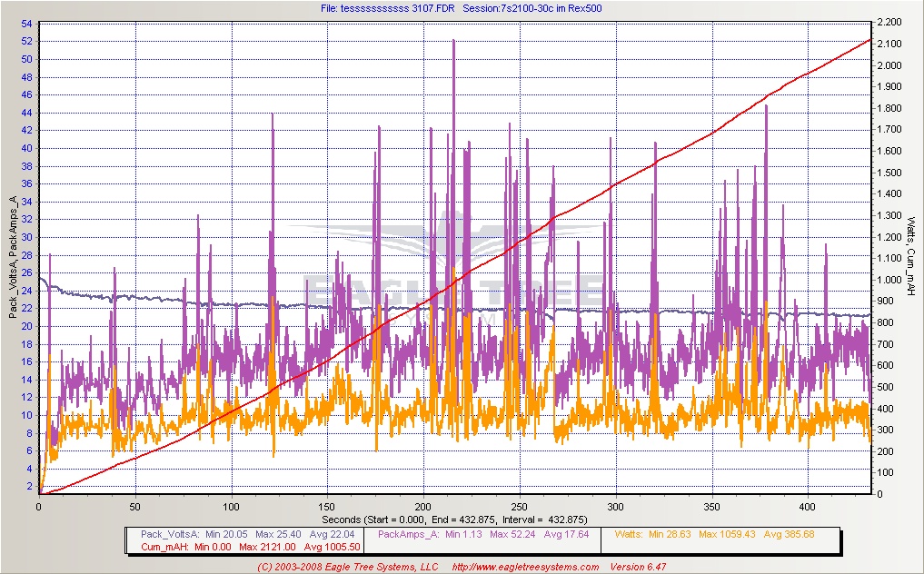Click the 'Pack_VoltsA, PackAmps_A' vertical axis label
The height and width of the screenshot is (574, 924).
pos(13,258)
